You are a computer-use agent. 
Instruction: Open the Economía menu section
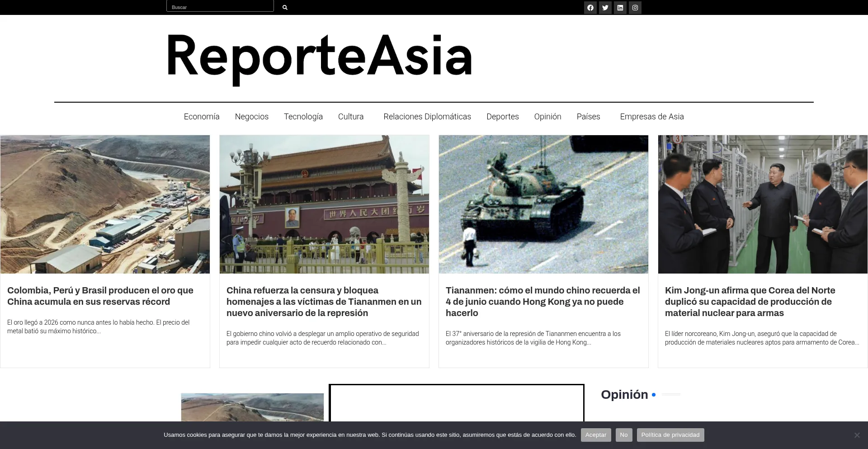tap(202, 117)
